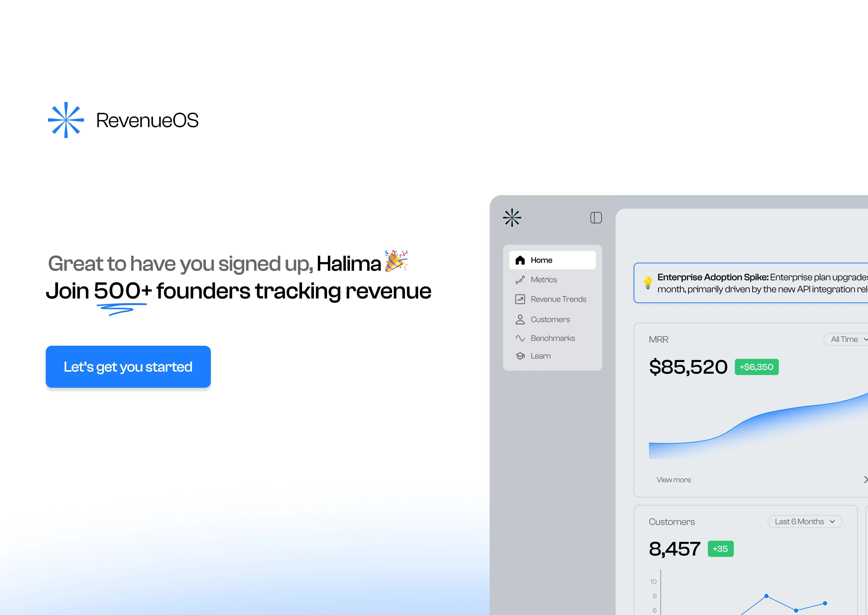Viewport: 868px width, 615px height.
Task: Open the Metrics sidebar menu item
Action: [x=544, y=280]
